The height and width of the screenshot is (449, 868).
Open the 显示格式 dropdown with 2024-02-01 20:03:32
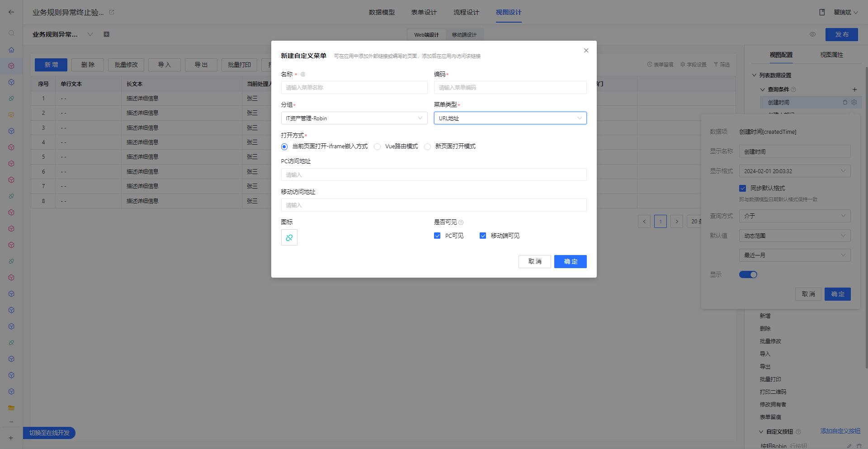click(795, 171)
